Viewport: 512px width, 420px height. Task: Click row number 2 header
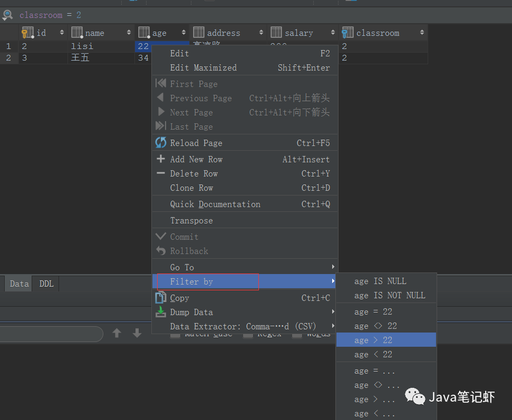pos(9,58)
